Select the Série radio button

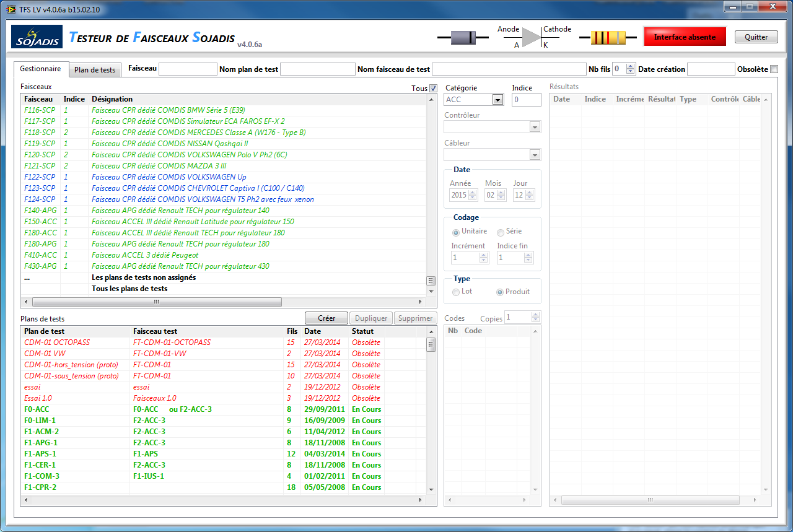point(501,232)
